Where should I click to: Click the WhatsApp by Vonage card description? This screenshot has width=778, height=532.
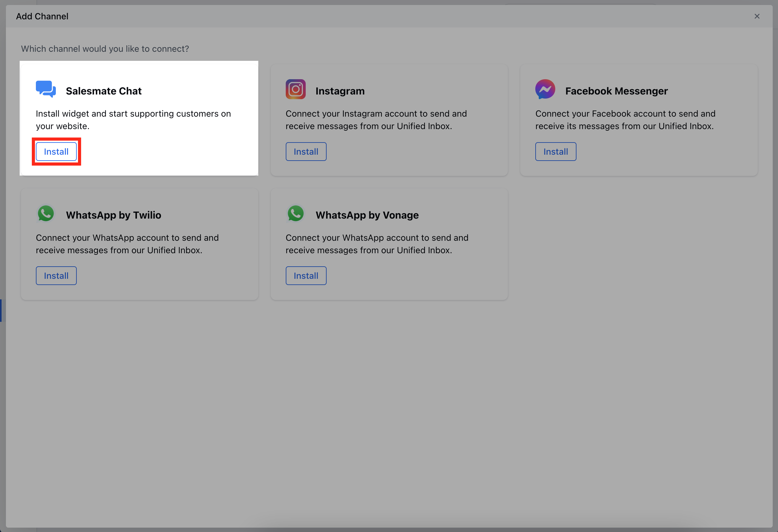coord(377,244)
